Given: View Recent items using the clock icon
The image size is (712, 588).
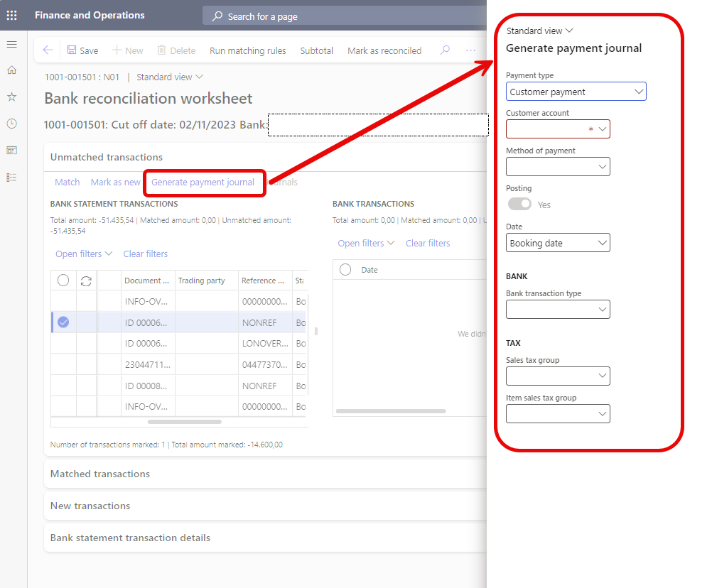Looking at the screenshot, I should point(11,123).
